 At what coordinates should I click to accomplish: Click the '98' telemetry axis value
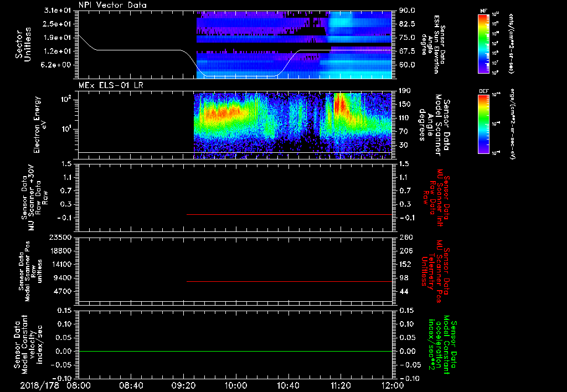point(404,278)
